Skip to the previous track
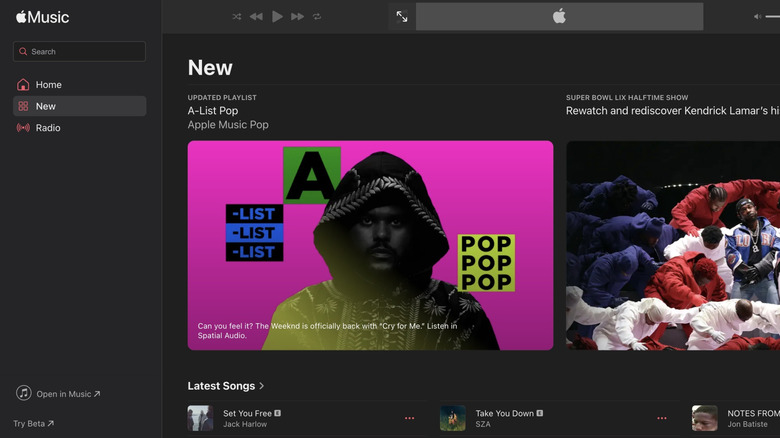The image size is (780, 438). (x=256, y=17)
